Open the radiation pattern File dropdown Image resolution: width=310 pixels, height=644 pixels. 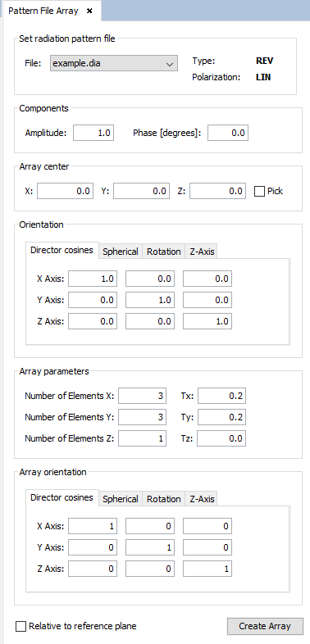click(x=114, y=64)
